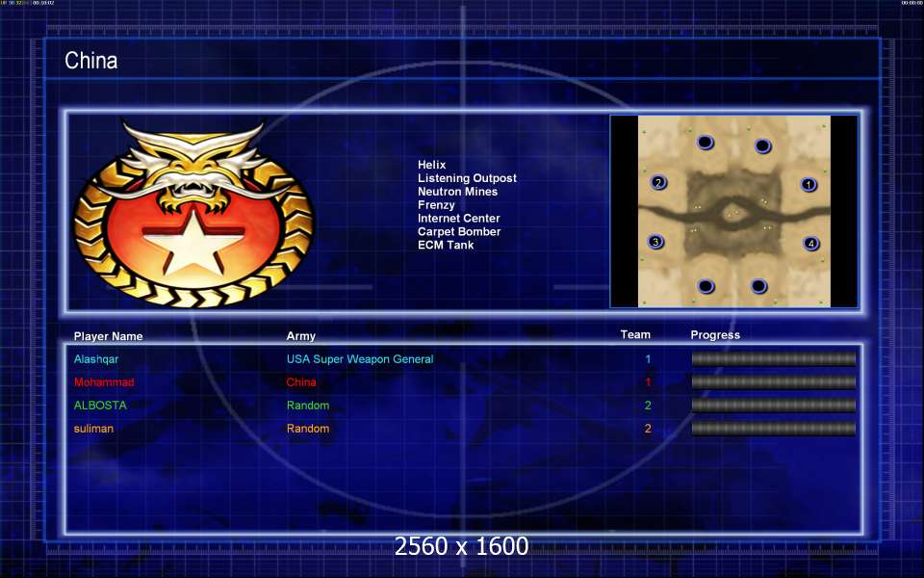Viewport: 924px width, 578px height.
Task: Click the 'Player Name' column header
Action: [109, 336]
